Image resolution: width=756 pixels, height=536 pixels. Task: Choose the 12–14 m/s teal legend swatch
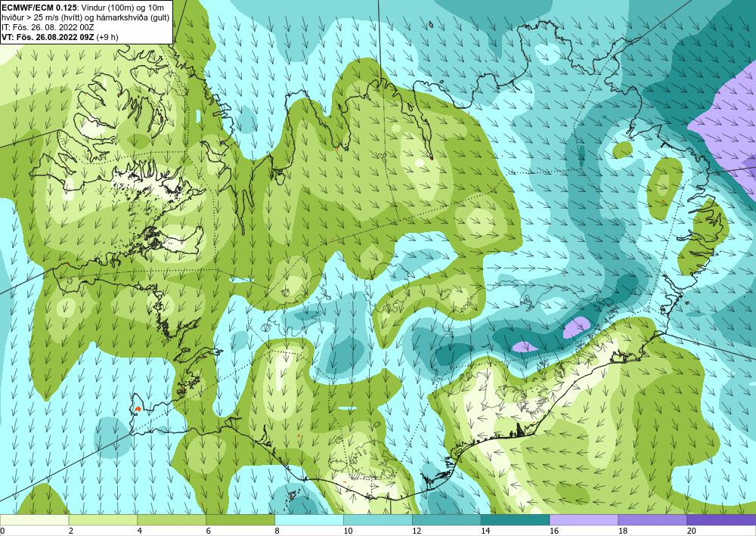click(447, 520)
